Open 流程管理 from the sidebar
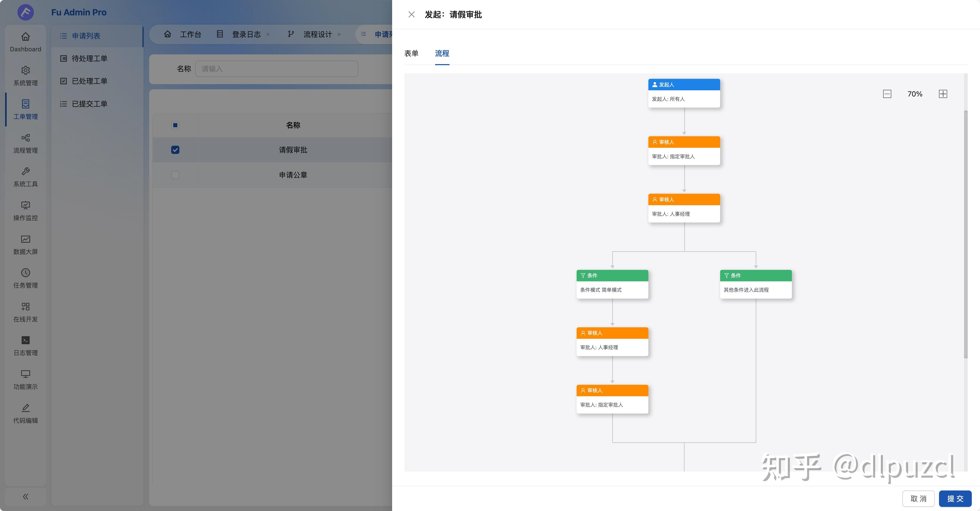Screen dimensions: 980x511 coord(25,144)
